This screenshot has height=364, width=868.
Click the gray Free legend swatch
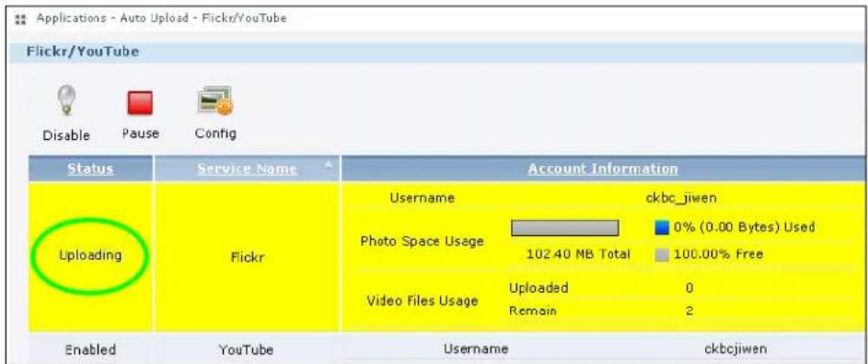coord(663,255)
